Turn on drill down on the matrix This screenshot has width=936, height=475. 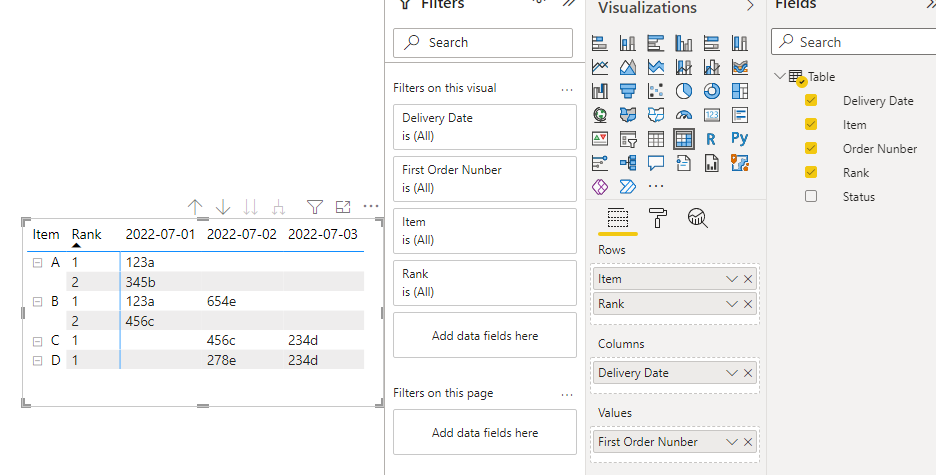tap(223, 207)
